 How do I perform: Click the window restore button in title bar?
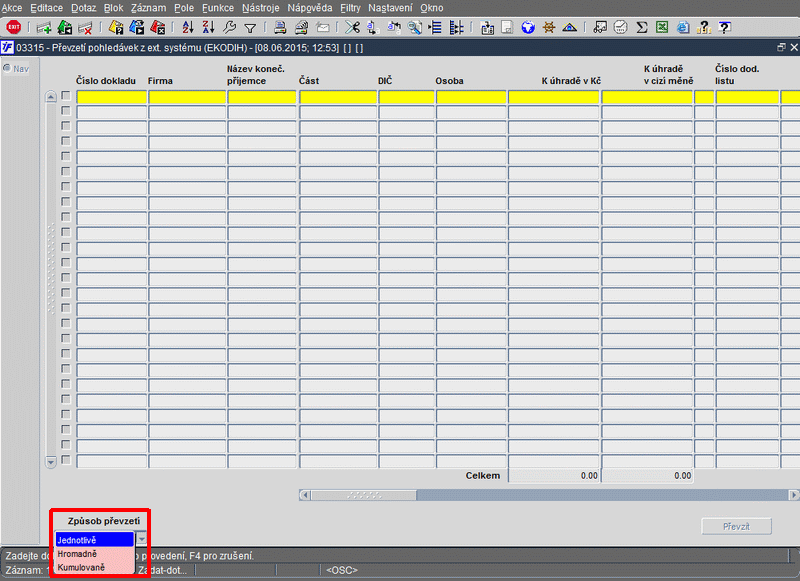coord(781,47)
